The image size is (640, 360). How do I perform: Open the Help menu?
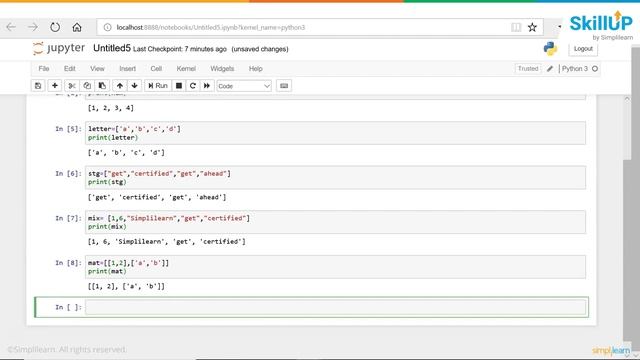click(256, 69)
